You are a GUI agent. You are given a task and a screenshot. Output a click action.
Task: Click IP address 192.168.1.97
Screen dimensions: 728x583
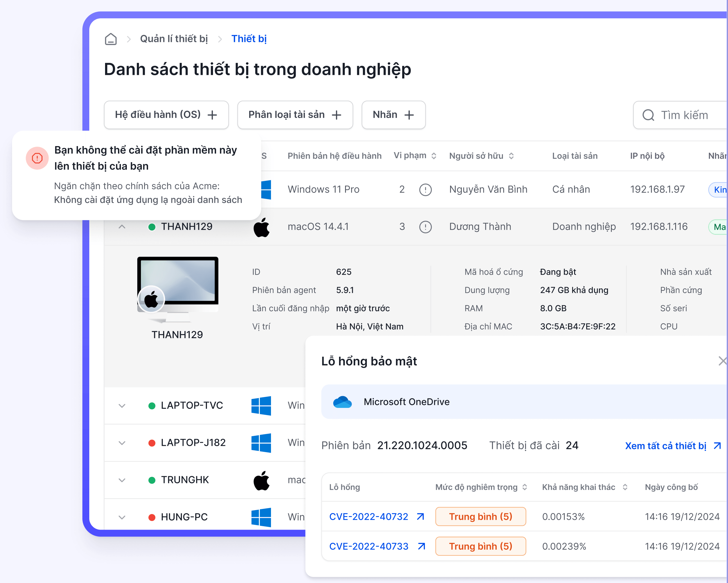click(657, 189)
